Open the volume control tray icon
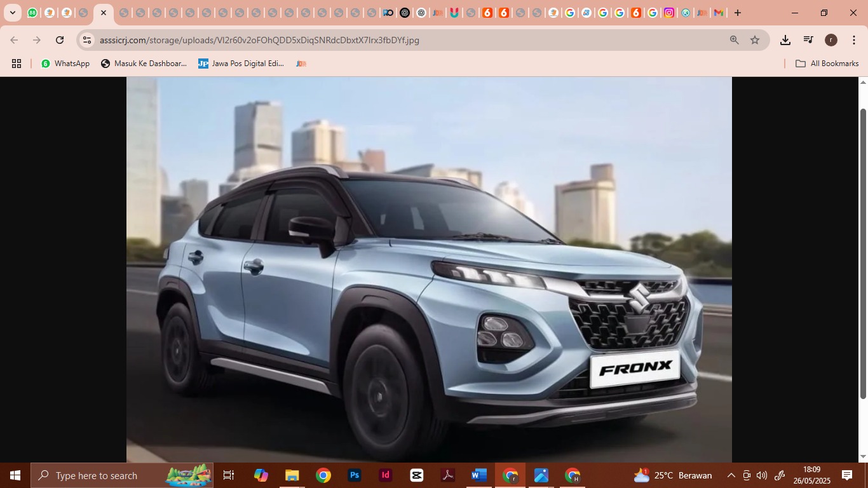868x488 pixels. [762, 475]
